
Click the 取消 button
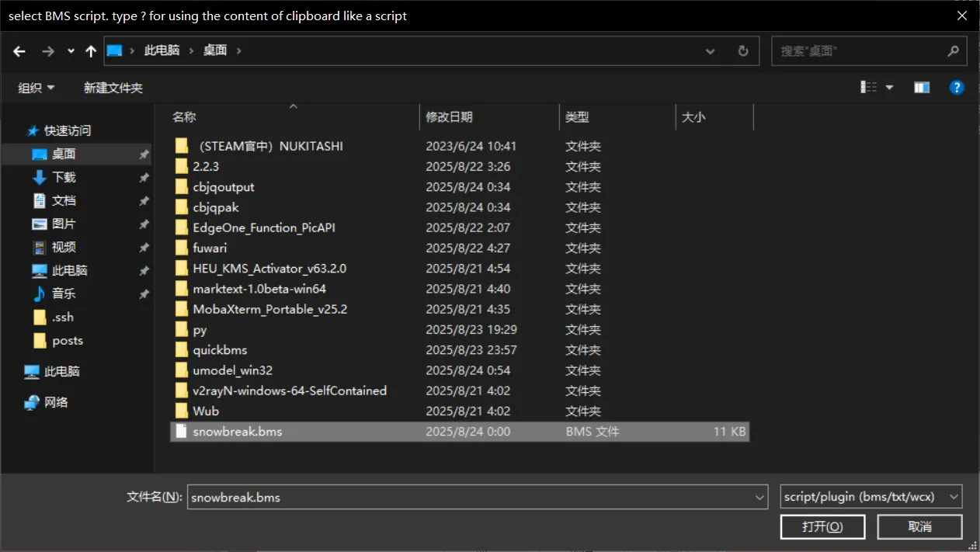pos(919,527)
